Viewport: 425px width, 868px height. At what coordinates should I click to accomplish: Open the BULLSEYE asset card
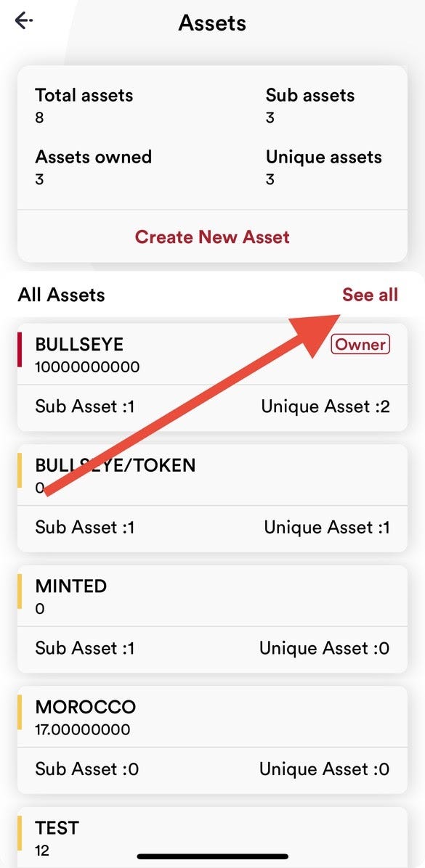pos(212,377)
